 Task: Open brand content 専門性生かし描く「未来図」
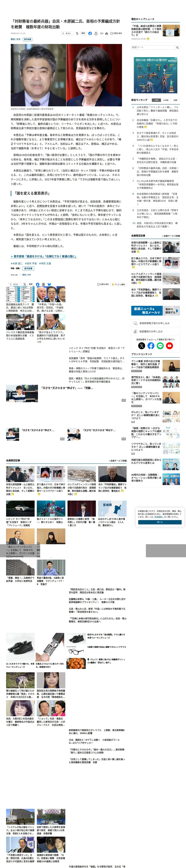[155, 382]
